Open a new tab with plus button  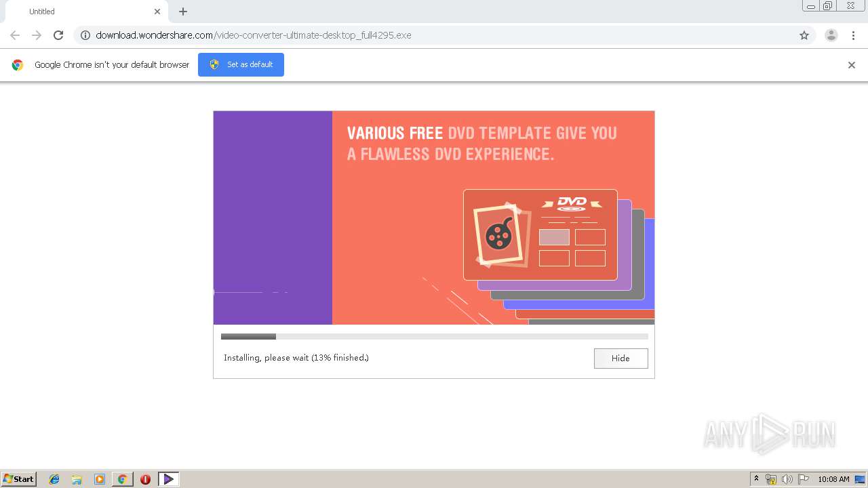183,12
